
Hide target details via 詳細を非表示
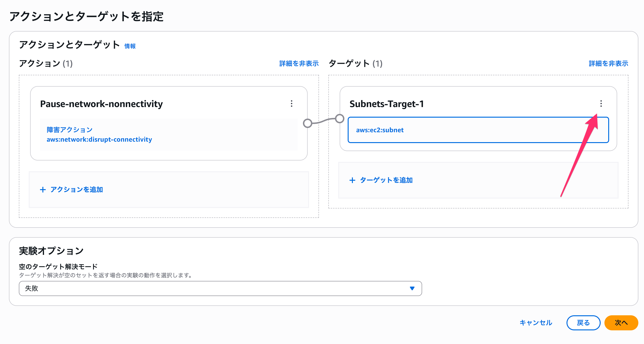point(608,64)
